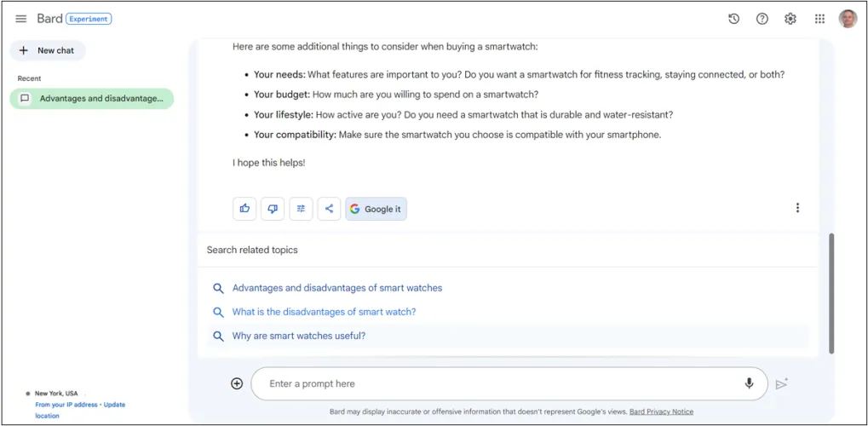Image resolution: width=868 pixels, height=426 pixels.
Task: Open the hamburger main menu
Action: click(21, 19)
